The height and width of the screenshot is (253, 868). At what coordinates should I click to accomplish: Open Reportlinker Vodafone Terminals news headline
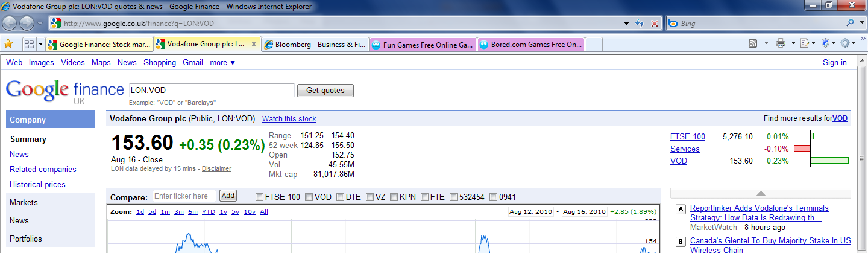pyautogui.click(x=759, y=213)
